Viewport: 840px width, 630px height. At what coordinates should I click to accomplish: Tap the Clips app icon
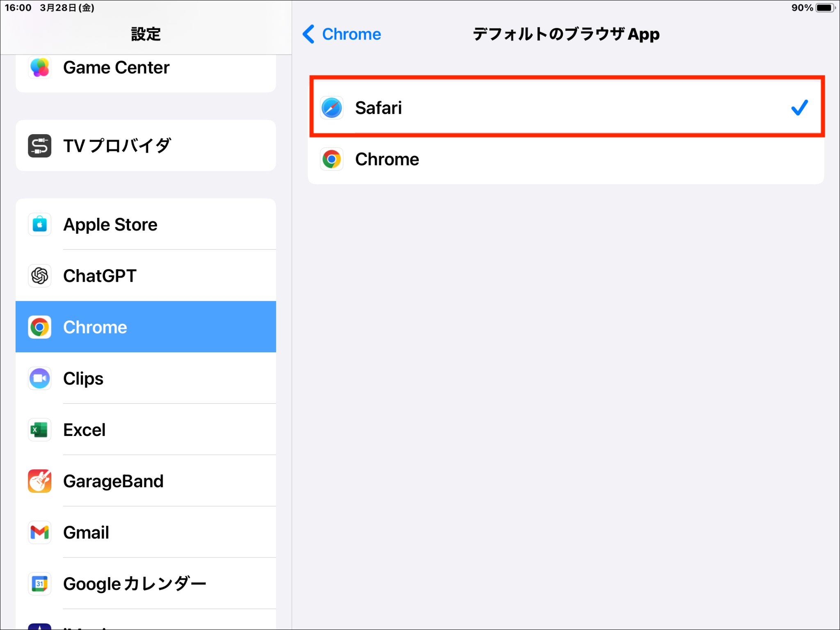coord(40,378)
